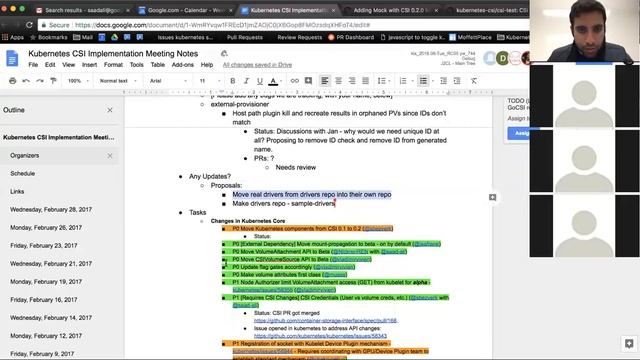Image resolution: width=640 pixels, height=360 pixels.
Task: Select justify alignment
Action: 365,81
